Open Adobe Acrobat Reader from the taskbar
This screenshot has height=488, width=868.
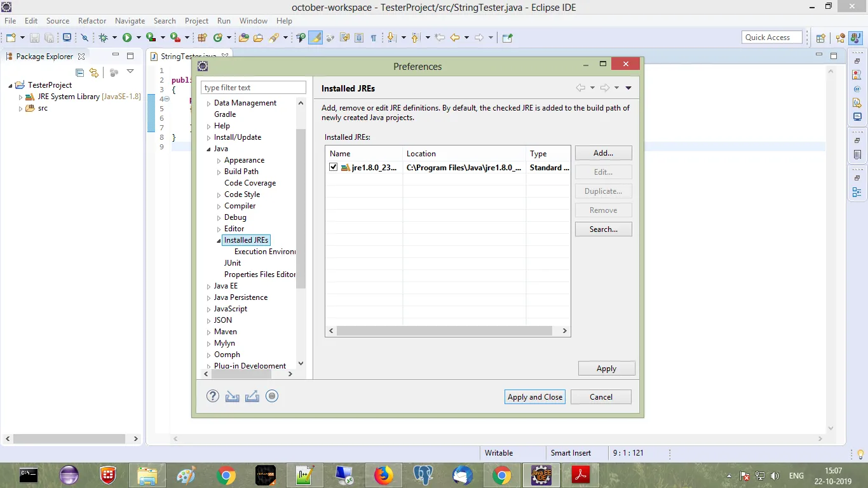[581, 475]
